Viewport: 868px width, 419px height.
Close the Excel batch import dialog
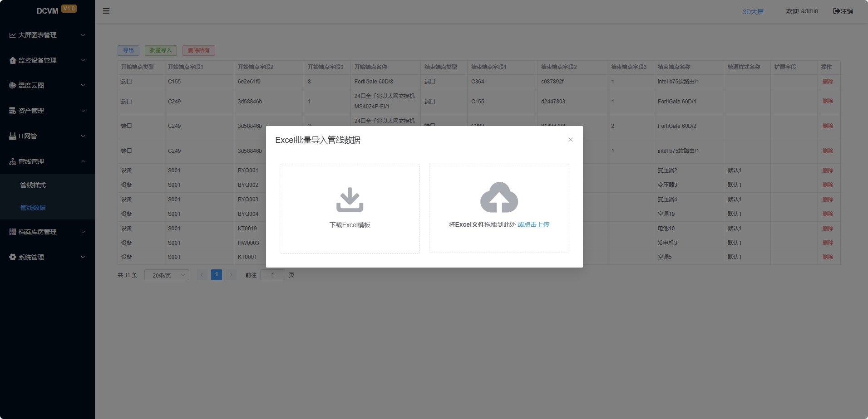(571, 140)
